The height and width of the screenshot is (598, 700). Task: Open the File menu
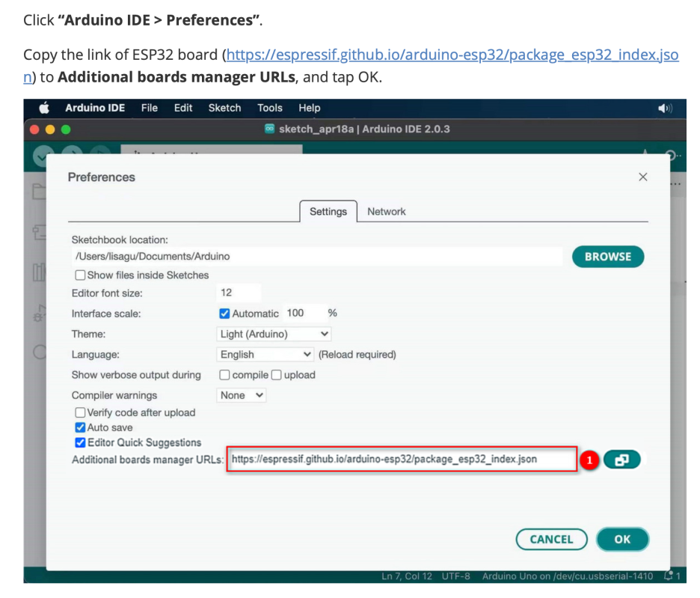tap(150, 109)
